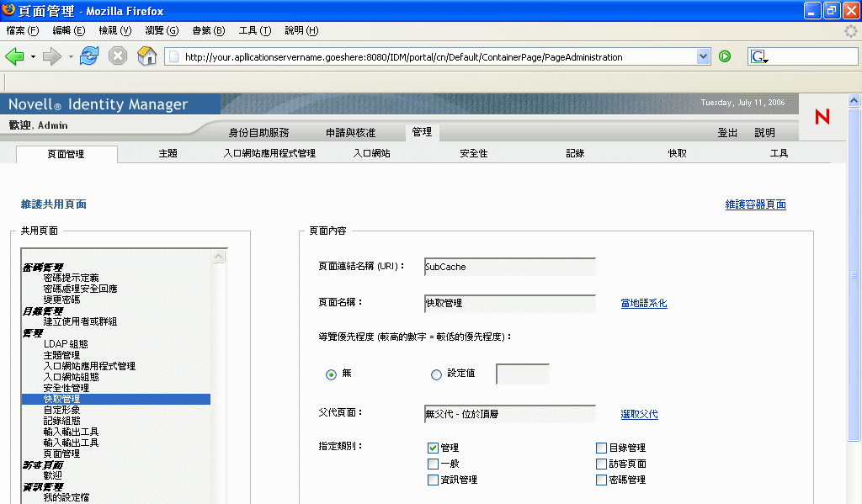862x504 pixels.
Task: Open the 檔案 (F) menu
Action: click(23, 31)
